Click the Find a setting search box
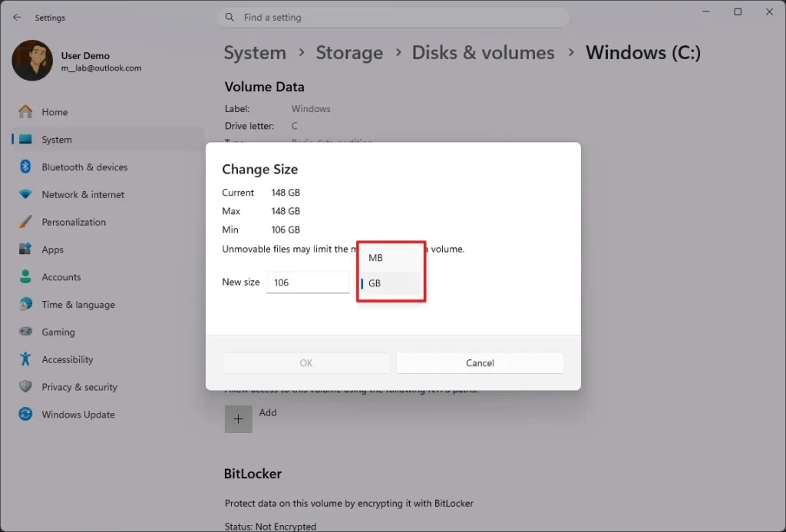The height and width of the screenshot is (532, 786). pyautogui.click(x=393, y=17)
